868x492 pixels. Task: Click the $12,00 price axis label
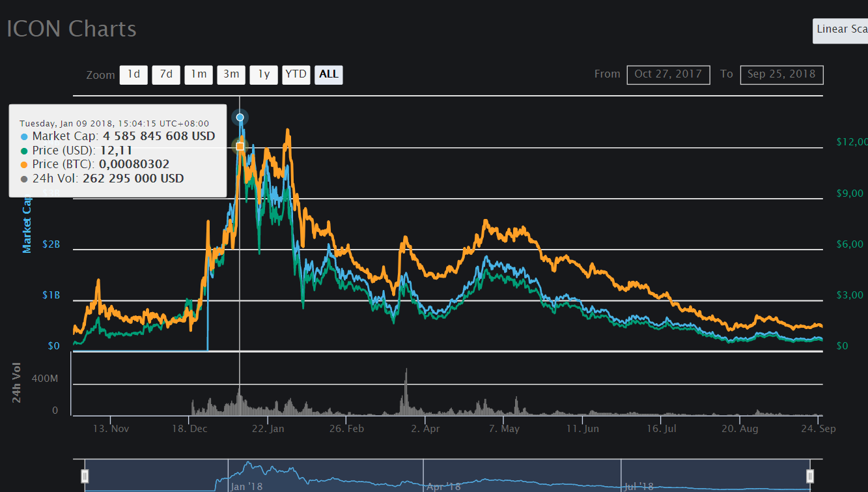tap(852, 142)
